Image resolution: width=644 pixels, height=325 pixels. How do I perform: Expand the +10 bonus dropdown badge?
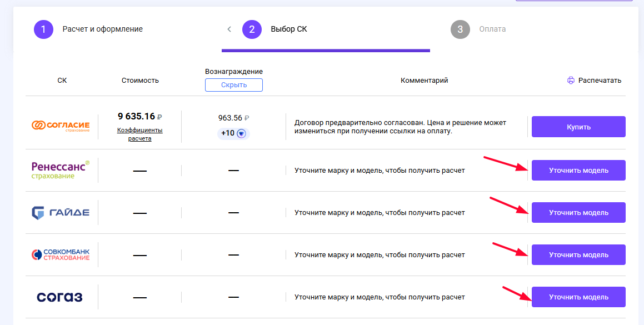(234, 133)
